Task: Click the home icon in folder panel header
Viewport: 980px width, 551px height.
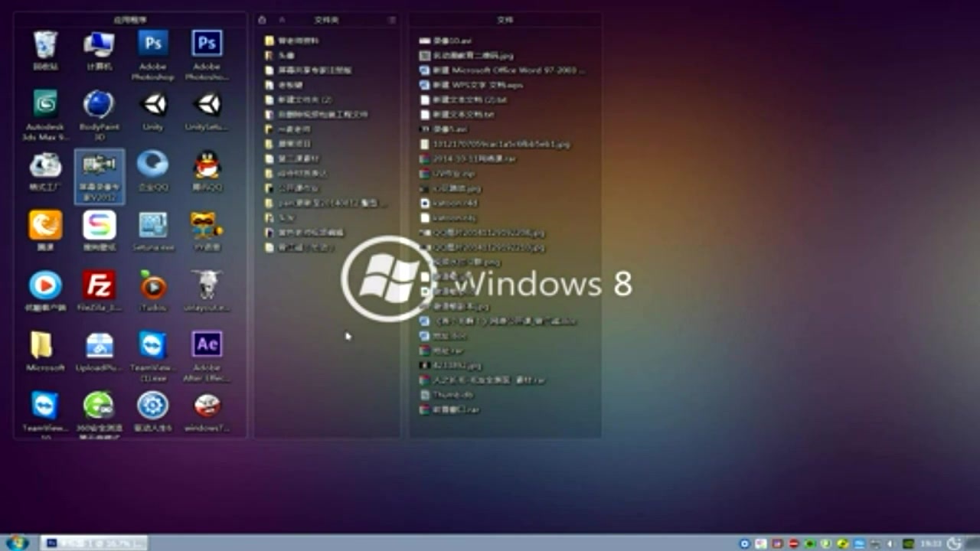Action: 263,19
